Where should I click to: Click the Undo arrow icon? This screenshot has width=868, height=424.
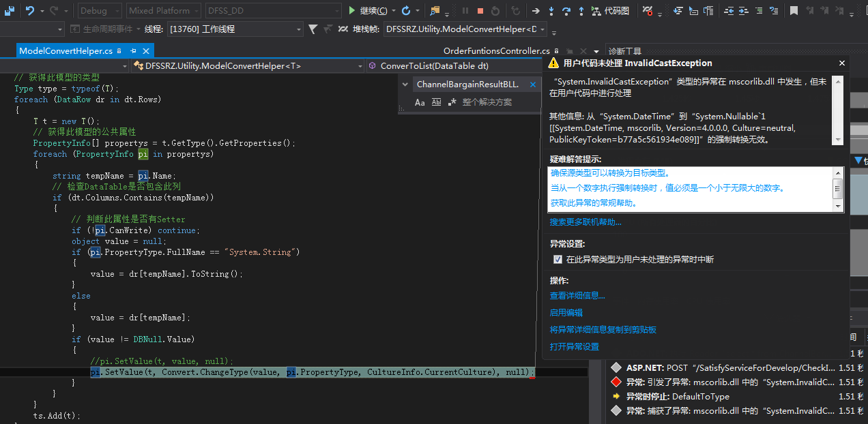point(30,10)
